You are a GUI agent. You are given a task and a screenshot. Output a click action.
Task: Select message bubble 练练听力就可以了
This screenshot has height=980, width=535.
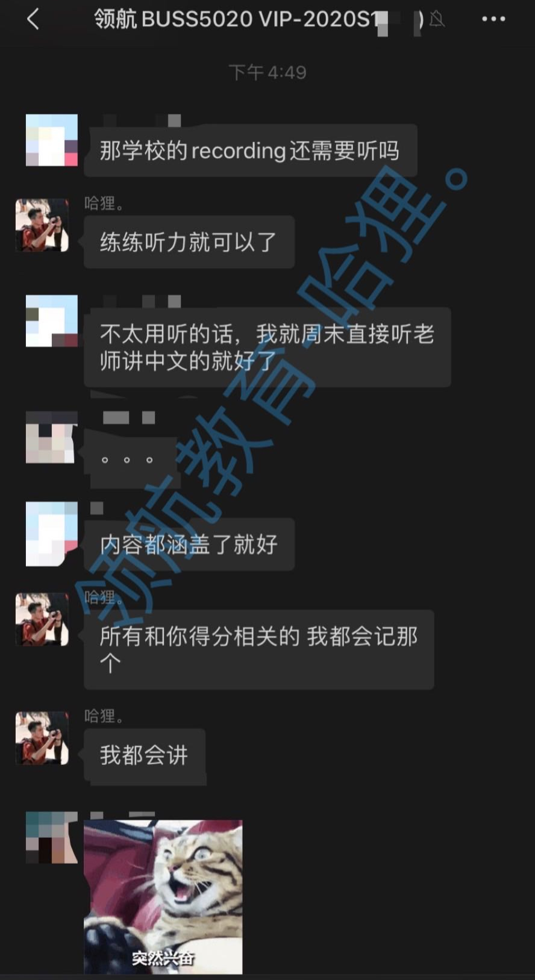[x=189, y=242]
